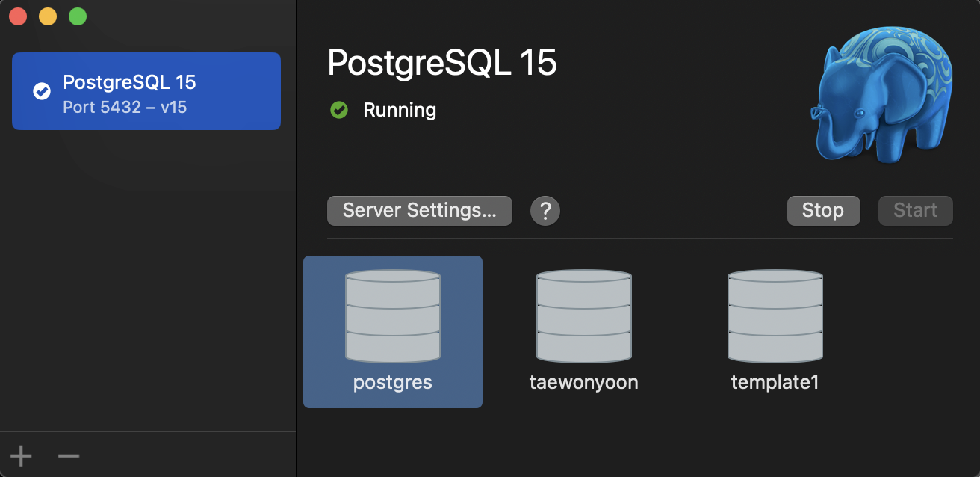Image resolution: width=980 pixels, height=477 pixels.
Task: Open the taewonyoon database icon
Action: click(584, 316)
